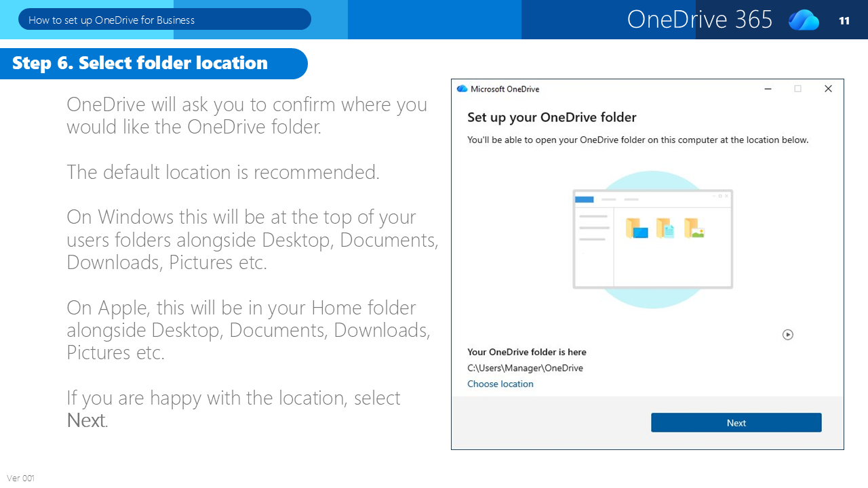Click the OneDrive cloud logo in slide header
The image size is (868, 488).
(x=804, y=20)
